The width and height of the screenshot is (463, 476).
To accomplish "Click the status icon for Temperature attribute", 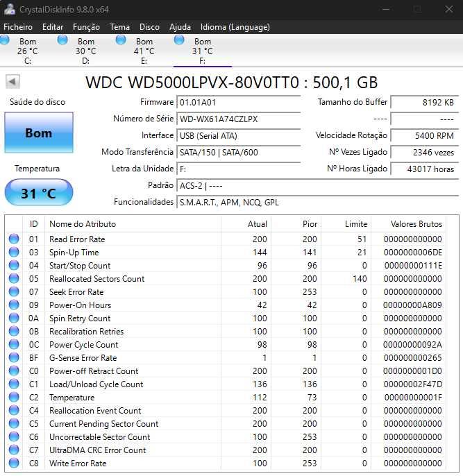I will pyautogui.click(x=14, y=398).
